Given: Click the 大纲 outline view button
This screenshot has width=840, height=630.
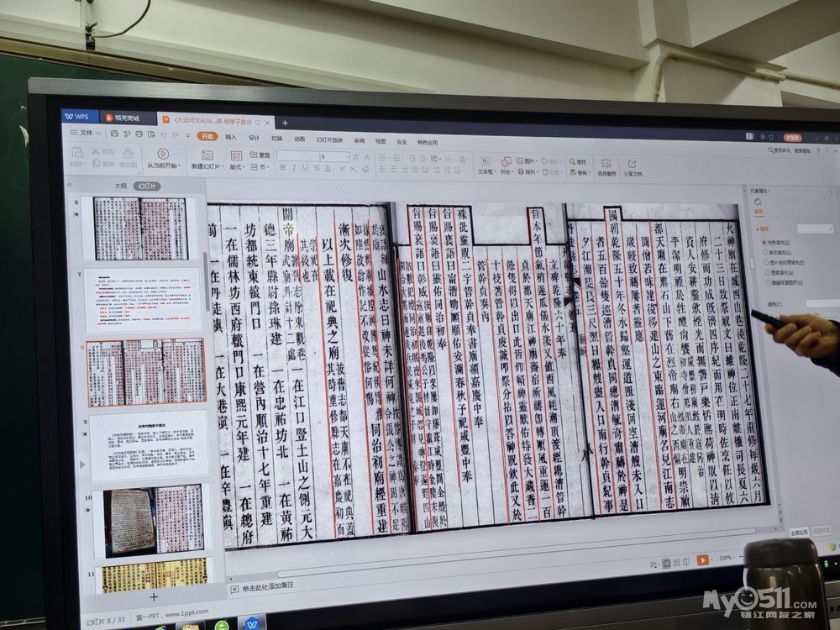Looking at the screenshot, I should tap(120, 185).
